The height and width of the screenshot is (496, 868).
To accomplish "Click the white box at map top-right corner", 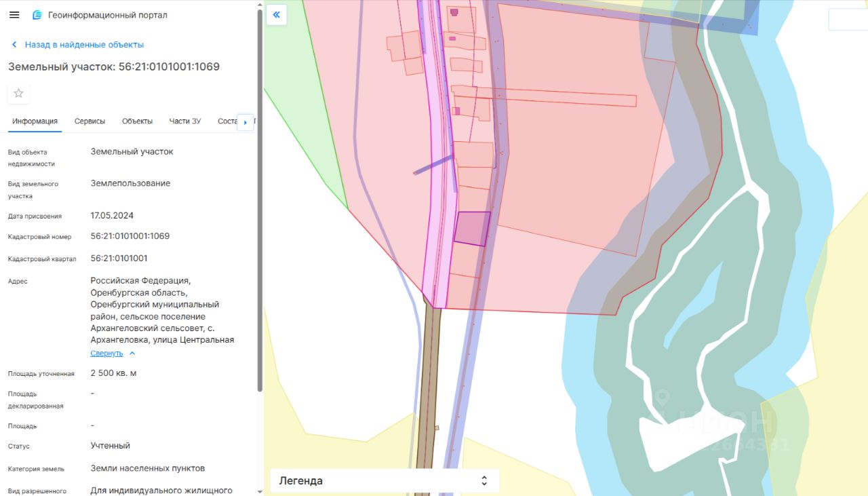I will [x=848, y=20].
